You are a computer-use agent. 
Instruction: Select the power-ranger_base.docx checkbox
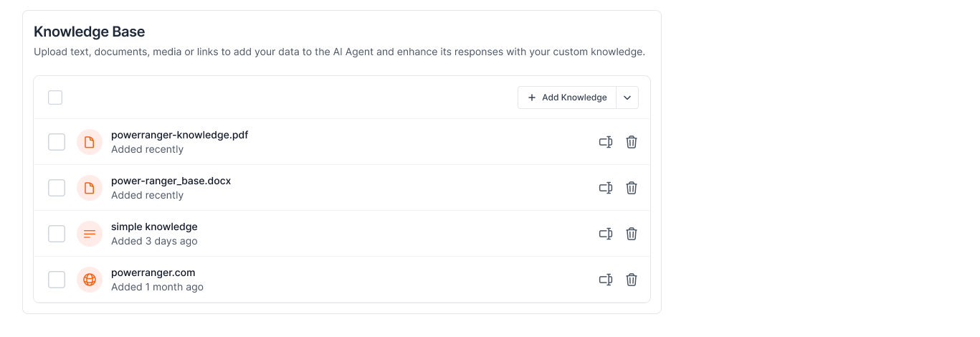point(57,188)
